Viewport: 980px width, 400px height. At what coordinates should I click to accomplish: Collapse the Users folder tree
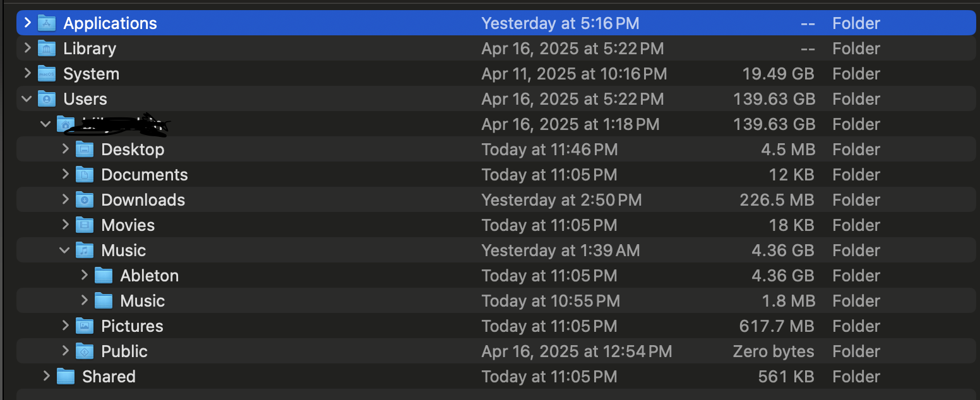pos(27,99)
